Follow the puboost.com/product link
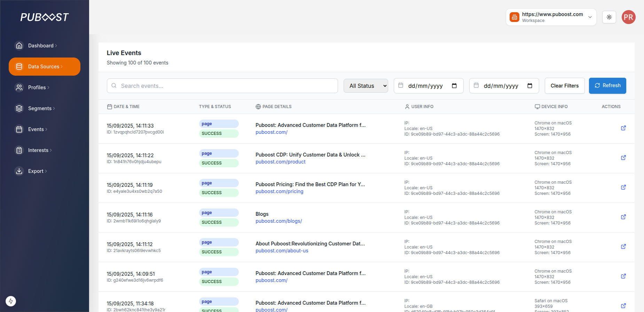This screenshot has height=312, width=644. coord(280,162)
